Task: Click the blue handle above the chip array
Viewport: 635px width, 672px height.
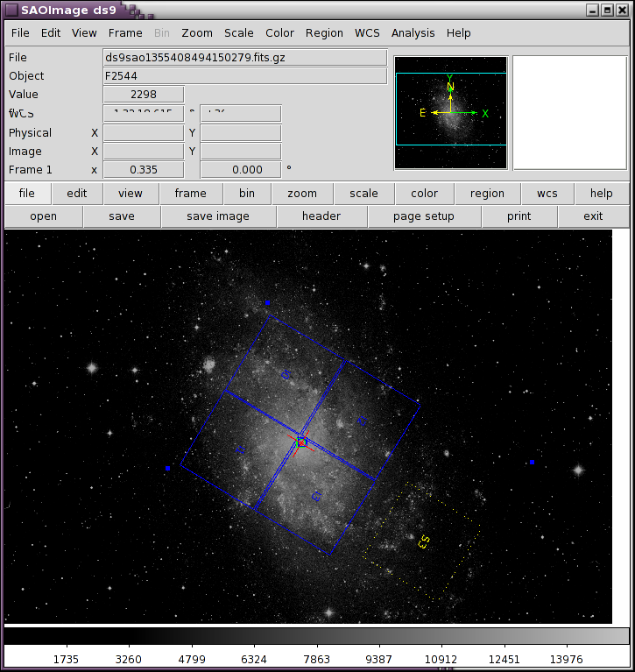Action: tap(267, 302)
